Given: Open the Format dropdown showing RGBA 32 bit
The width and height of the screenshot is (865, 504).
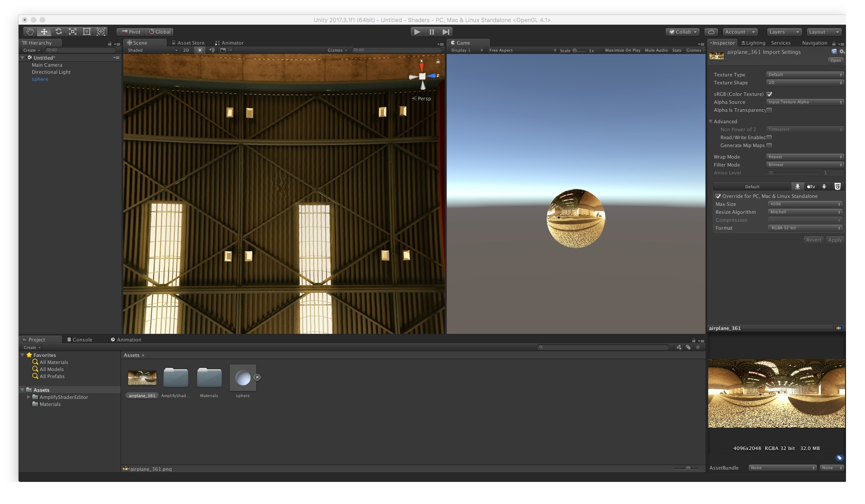Looking at the screenshot, I should point(805,228).
